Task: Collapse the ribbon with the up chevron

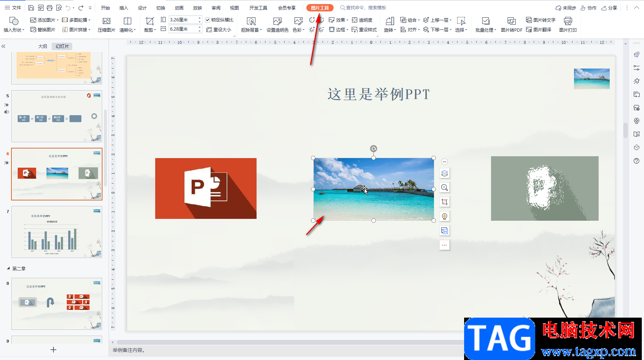Action: (637, 8)
